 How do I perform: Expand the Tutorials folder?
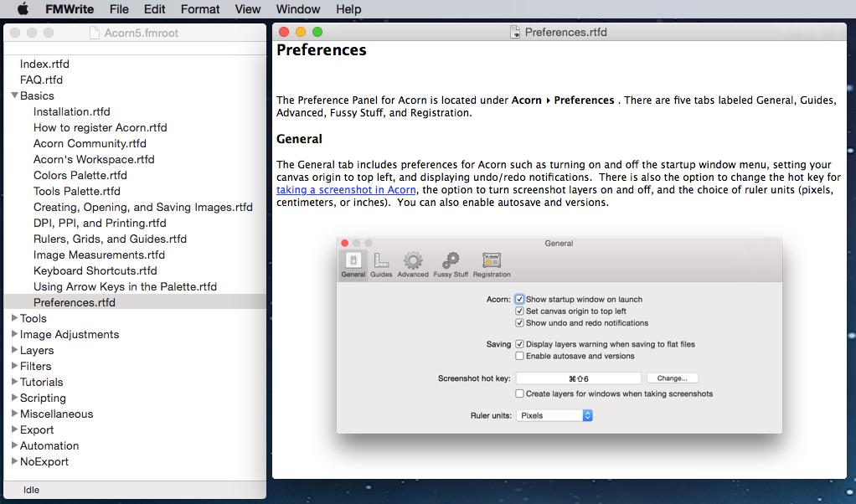[15, 382]
